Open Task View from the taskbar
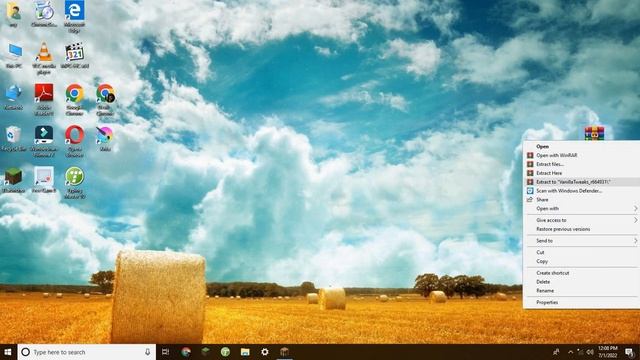Screen dimensions: 640x360 coord(165,352)
